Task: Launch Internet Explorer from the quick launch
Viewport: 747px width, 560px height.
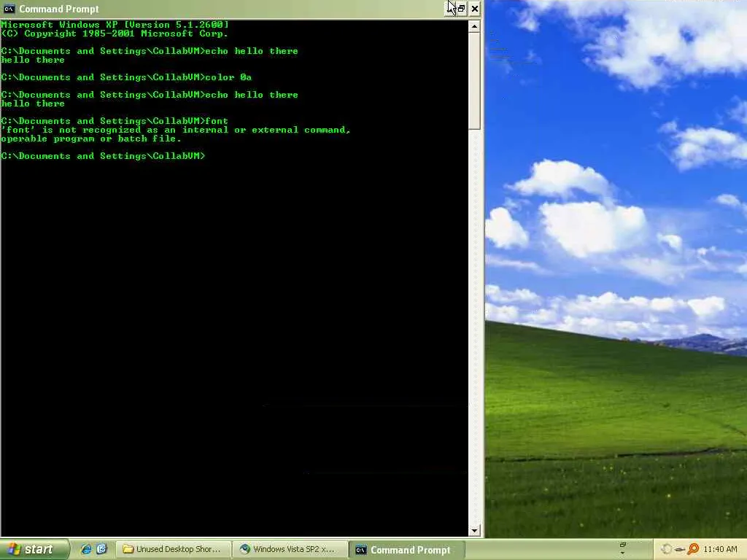Action: point(86,549)
